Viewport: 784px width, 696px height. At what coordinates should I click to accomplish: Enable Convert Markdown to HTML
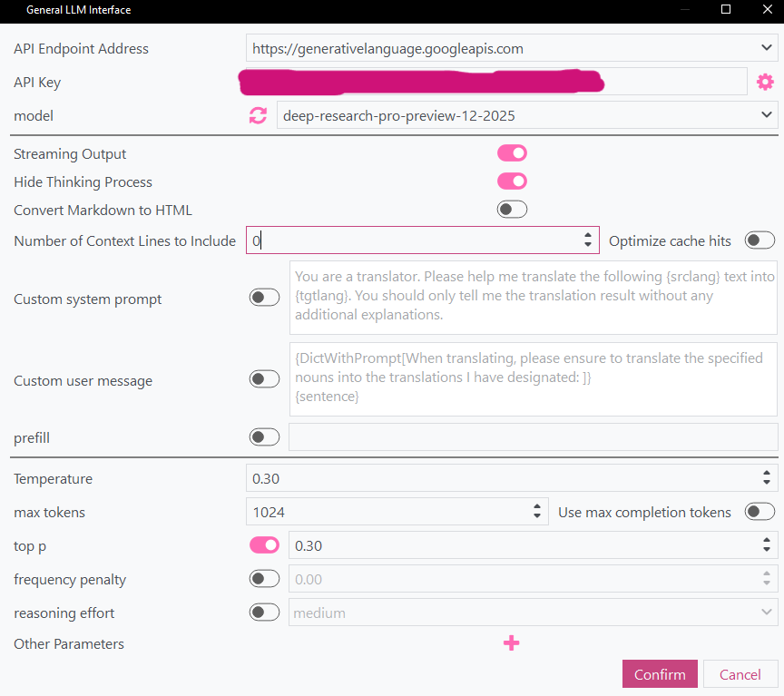pyautogui.click(x=512, y=210)
